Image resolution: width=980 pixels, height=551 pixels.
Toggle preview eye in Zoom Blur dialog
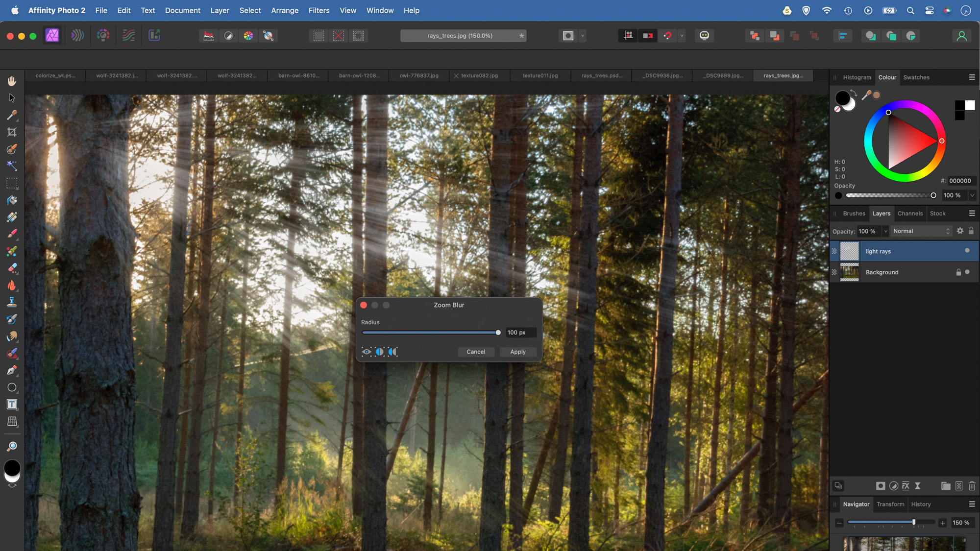pos(367,352)
